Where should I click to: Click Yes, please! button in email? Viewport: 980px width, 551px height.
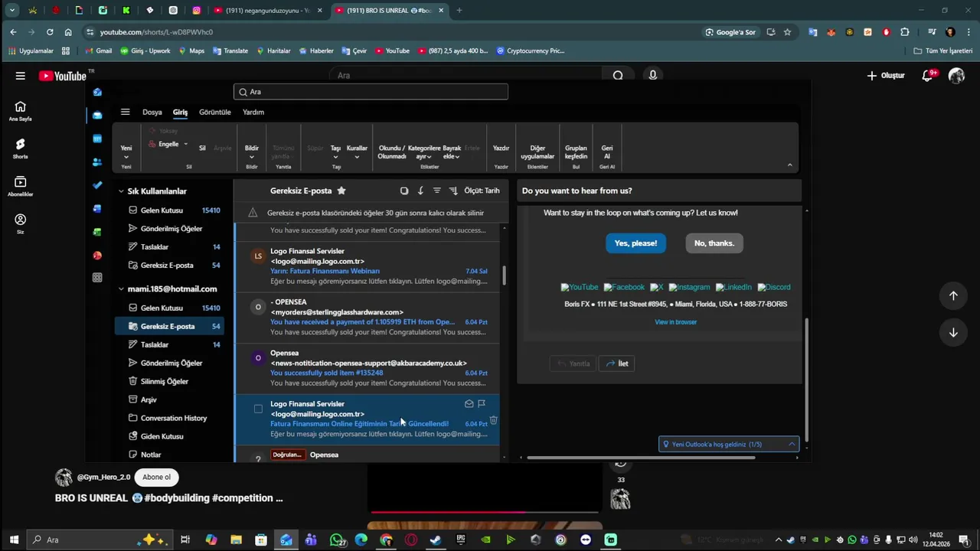tap(635, 243)
